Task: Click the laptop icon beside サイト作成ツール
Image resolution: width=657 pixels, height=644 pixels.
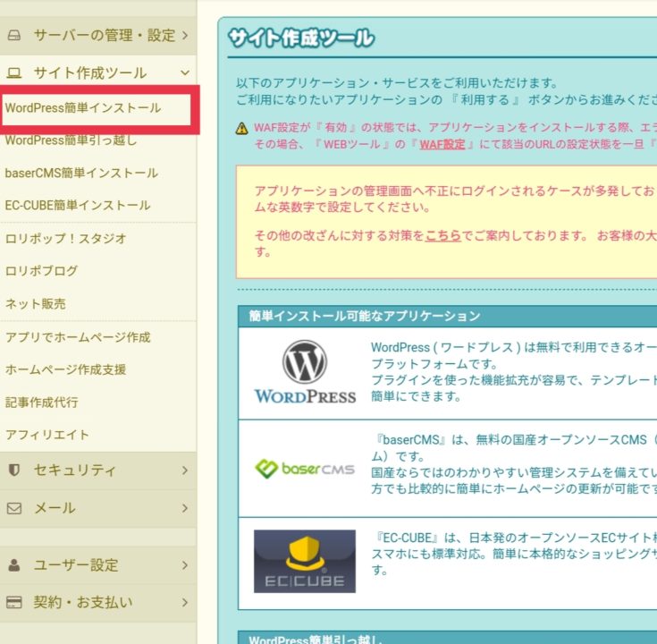Action: click(x=13, y=73)
